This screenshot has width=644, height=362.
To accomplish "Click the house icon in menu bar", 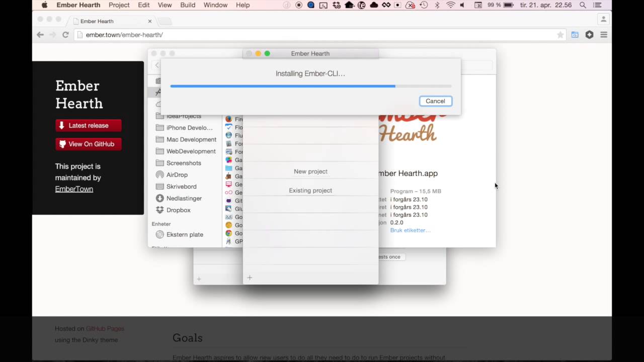I will click(x=349, y=5).
